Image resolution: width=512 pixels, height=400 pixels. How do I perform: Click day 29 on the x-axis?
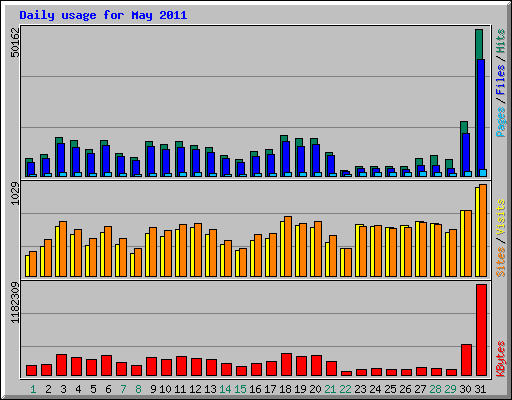[450, 389]
